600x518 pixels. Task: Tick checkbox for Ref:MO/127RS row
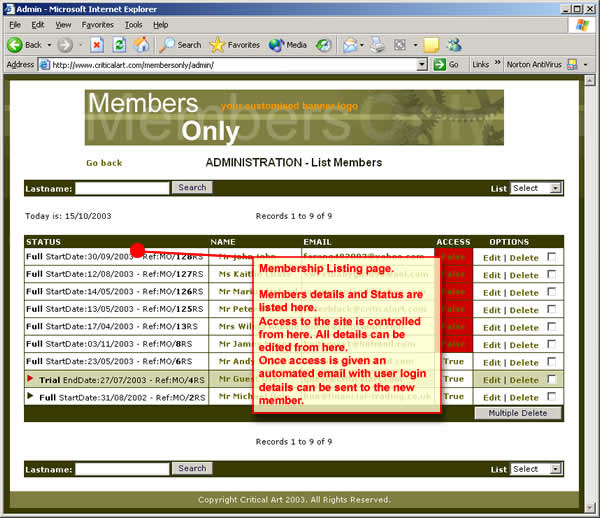coord(551,274)
